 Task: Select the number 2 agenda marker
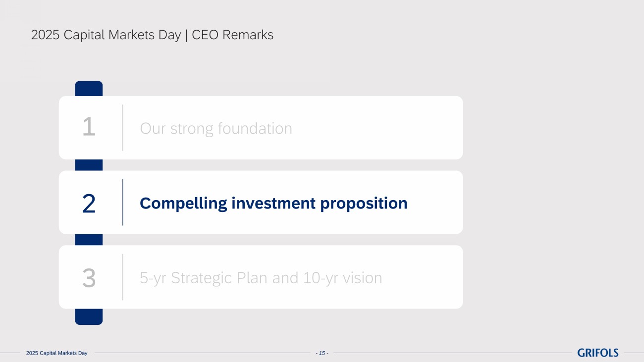tap(89, 204)
